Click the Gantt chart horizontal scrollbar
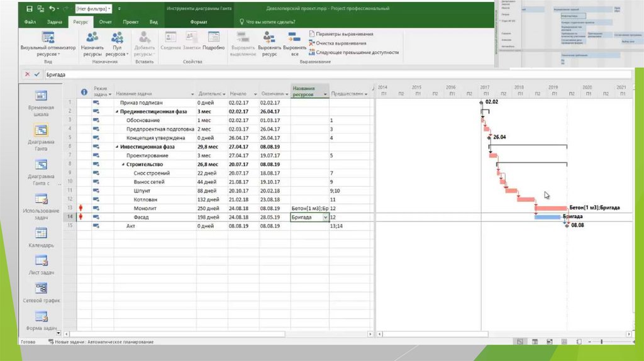The height and width of the screenshot is (361, 644). 435,335
